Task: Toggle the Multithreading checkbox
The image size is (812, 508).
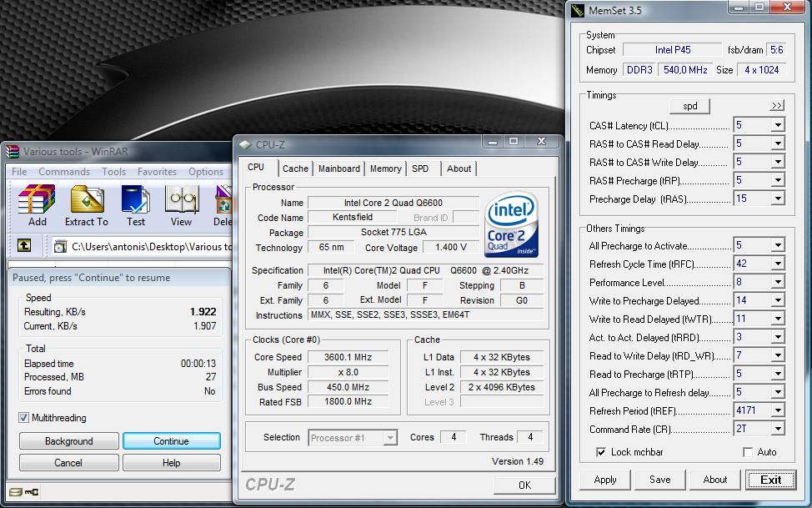Action: click(23, 417)
